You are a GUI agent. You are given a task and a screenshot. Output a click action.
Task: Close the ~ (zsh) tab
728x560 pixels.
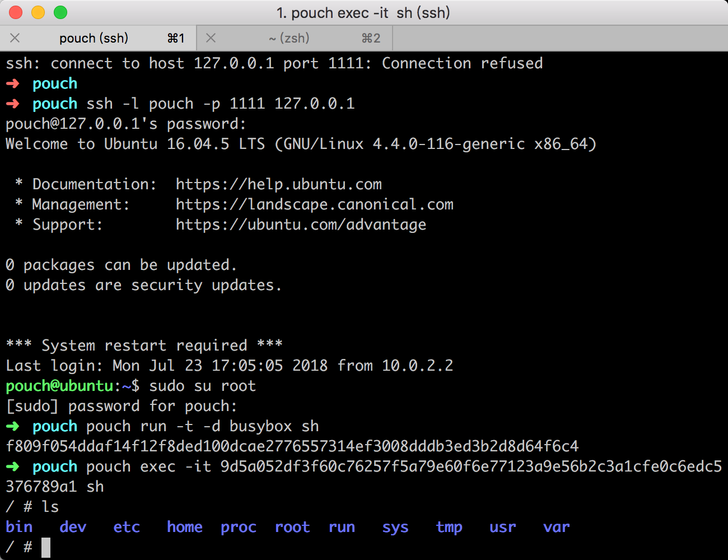point(211,38)
